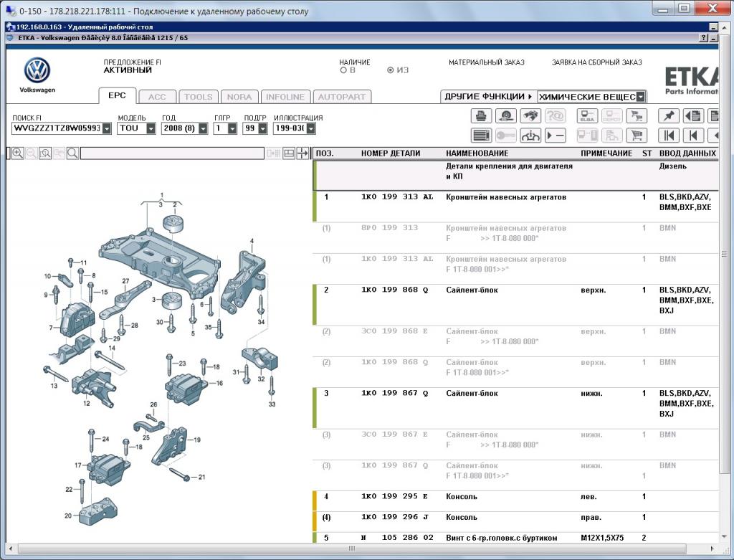Image resolution: width=734 pixels, height=560 pixels.
Task: Click the НАИМЕНОВАНИЕ column header
Action: click(x=477, y=153)
